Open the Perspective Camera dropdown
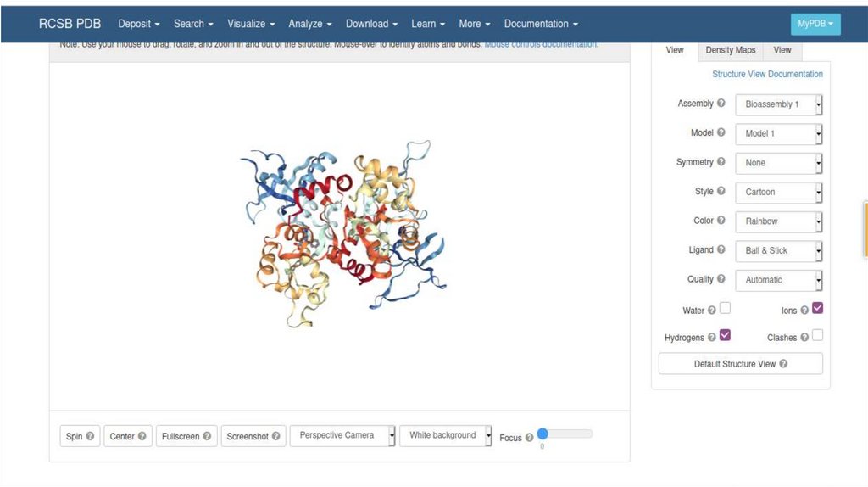Viewport: 868px width, 487px height. (x=342, y=435)
